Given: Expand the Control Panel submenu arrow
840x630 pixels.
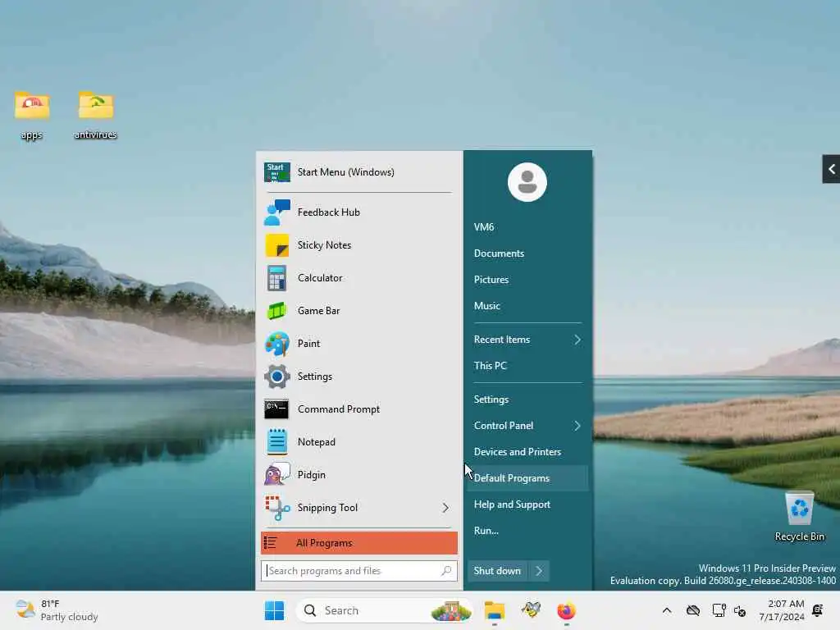Looking at the screenshot, I should [x=577, y=426].
